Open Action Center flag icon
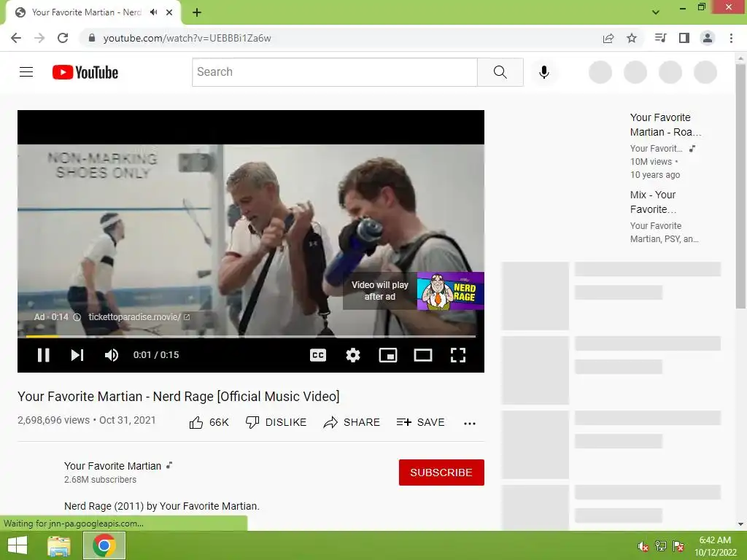The image size is (747, 560). pos(678,546)
